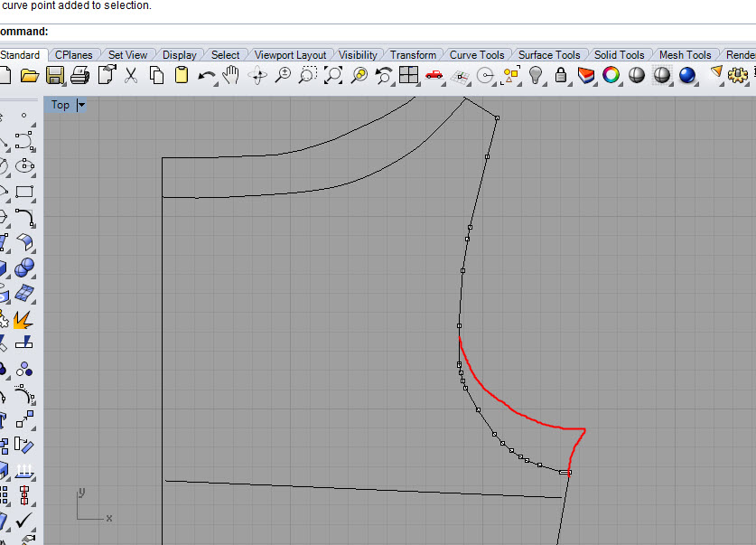Image resolution: width=756 pixels, height=545 pixels.
Task: Toggle the shaded viewport sphere icon
Action: point(637,76)
